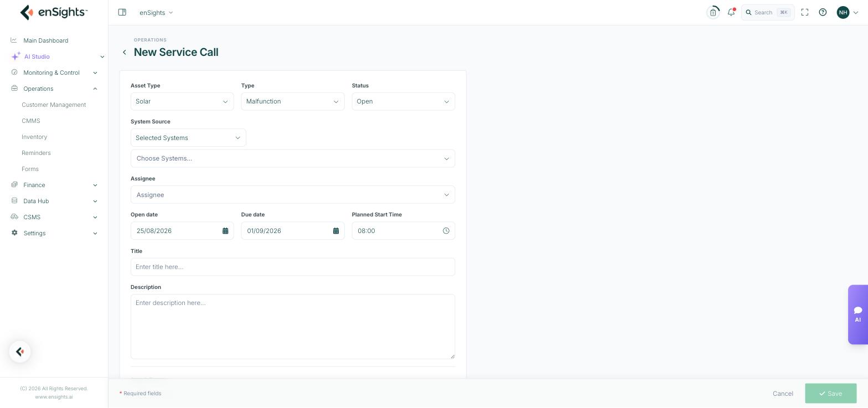
Task: Open the help question mark icon
Action: coord(823,12)
